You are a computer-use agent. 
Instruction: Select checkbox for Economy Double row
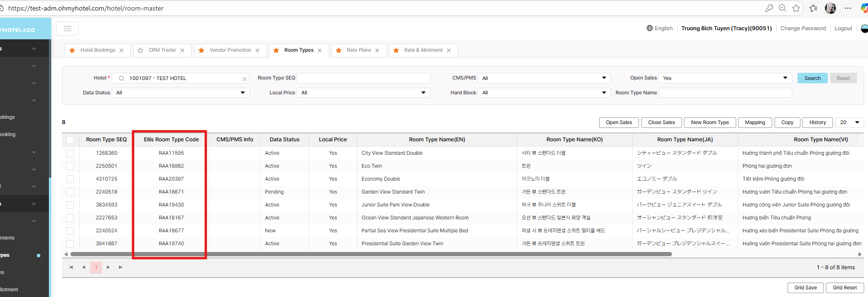tap(70, 179)
